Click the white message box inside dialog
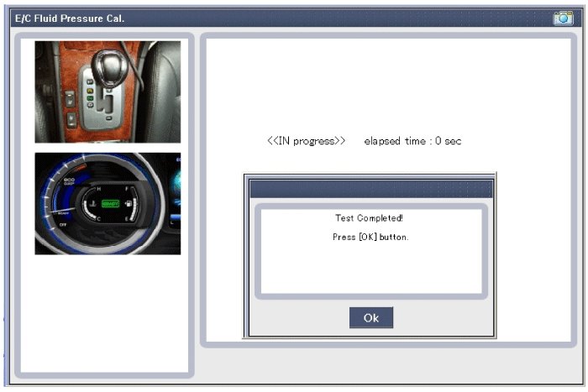Image resolution: width=588 pixels, height=392 pixels. click(x=370, y=269)
